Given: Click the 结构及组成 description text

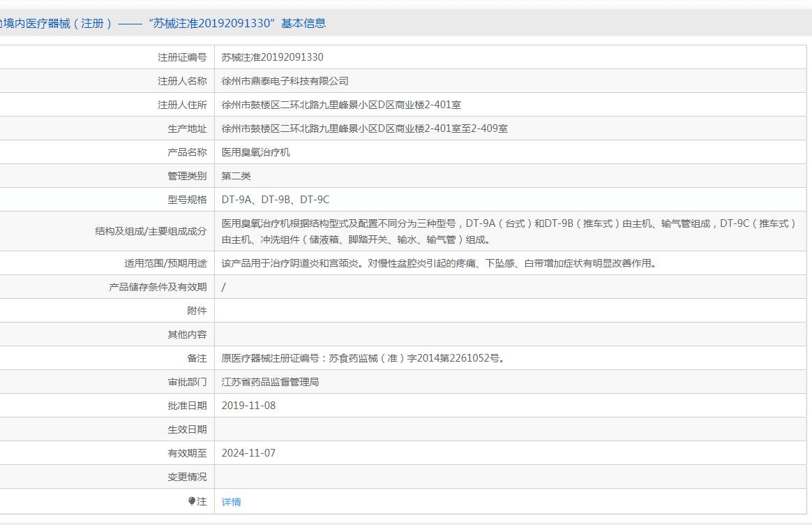Looking at the screenshot, I should click(508, 231).
